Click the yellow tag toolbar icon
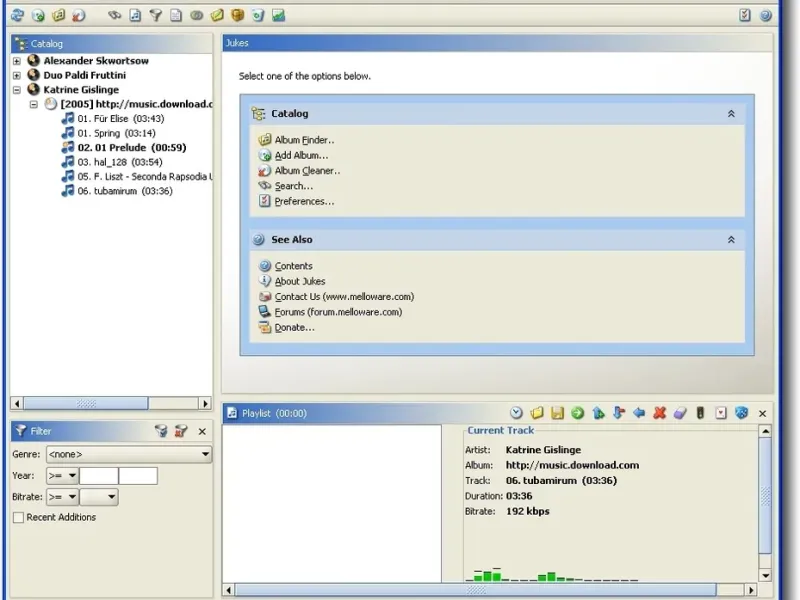800x600 pixels. click(x=217, y=15)
